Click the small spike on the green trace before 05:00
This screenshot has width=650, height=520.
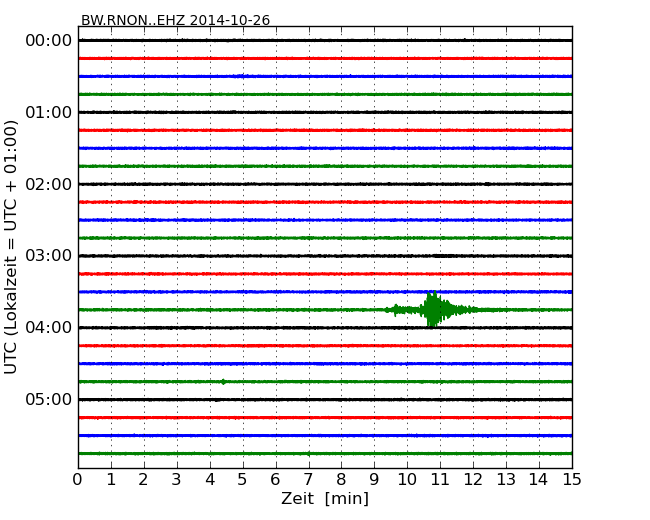point(223,381)
